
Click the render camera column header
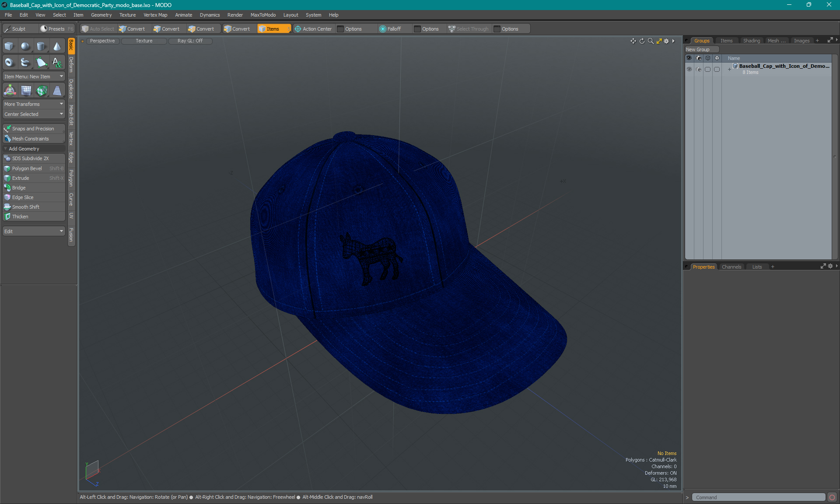click(698, 58)
